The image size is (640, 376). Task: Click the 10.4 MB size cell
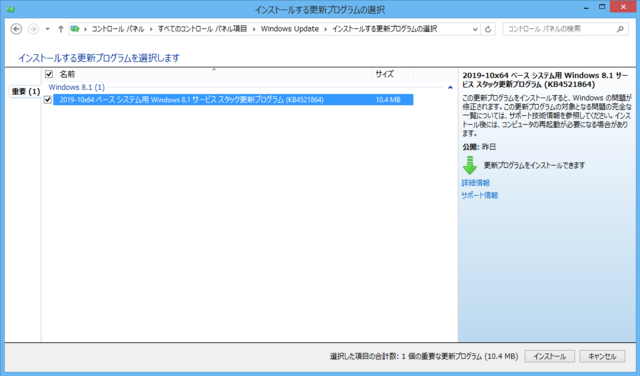(388, 100)
